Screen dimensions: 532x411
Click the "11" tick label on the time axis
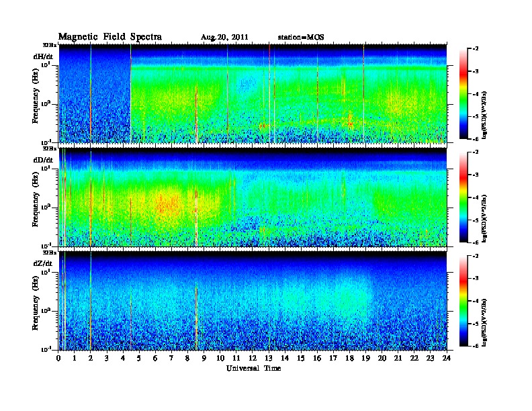(x=236, y=359)
